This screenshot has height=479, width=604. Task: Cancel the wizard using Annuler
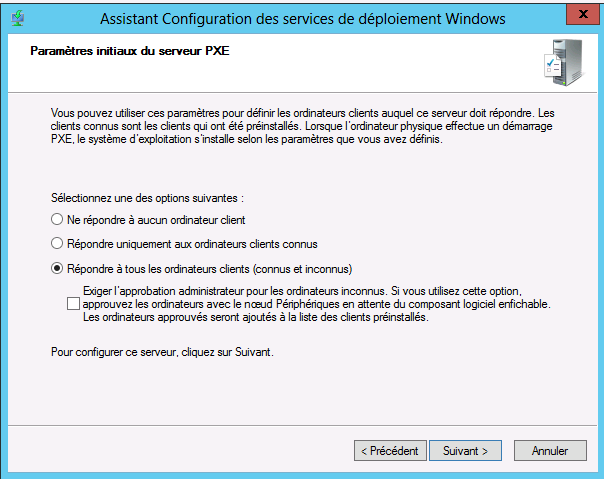click(x=550, y=450)
